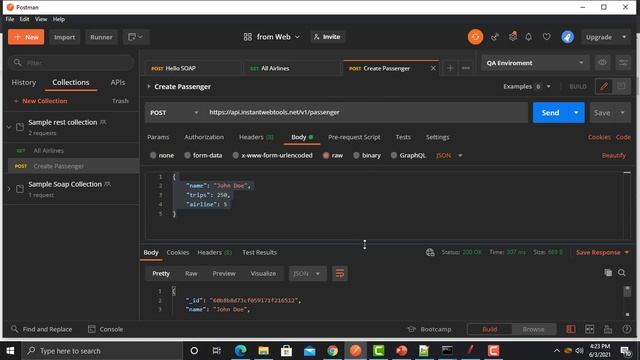This screenshot has height=360, width=640.
Task: Open the notifications bell
Action: pyautogui.click(x=529, y=37)
